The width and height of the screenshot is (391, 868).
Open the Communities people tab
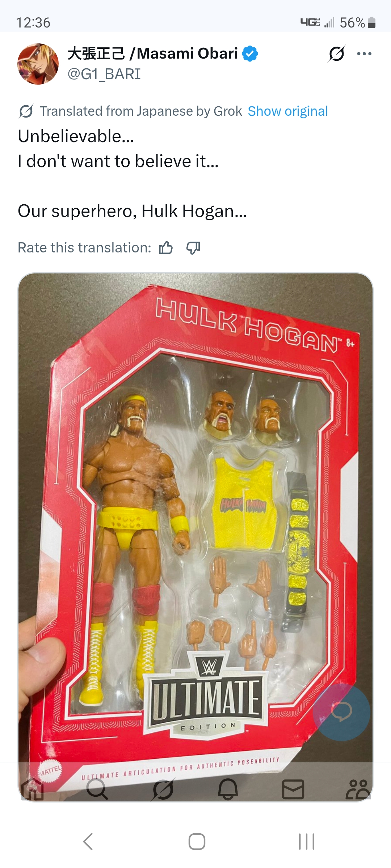[358, 789]
